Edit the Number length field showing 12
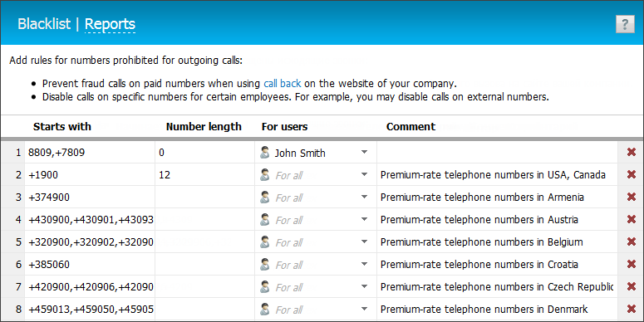The width and height of the screenshot is (644, 322). pos(204,175)
